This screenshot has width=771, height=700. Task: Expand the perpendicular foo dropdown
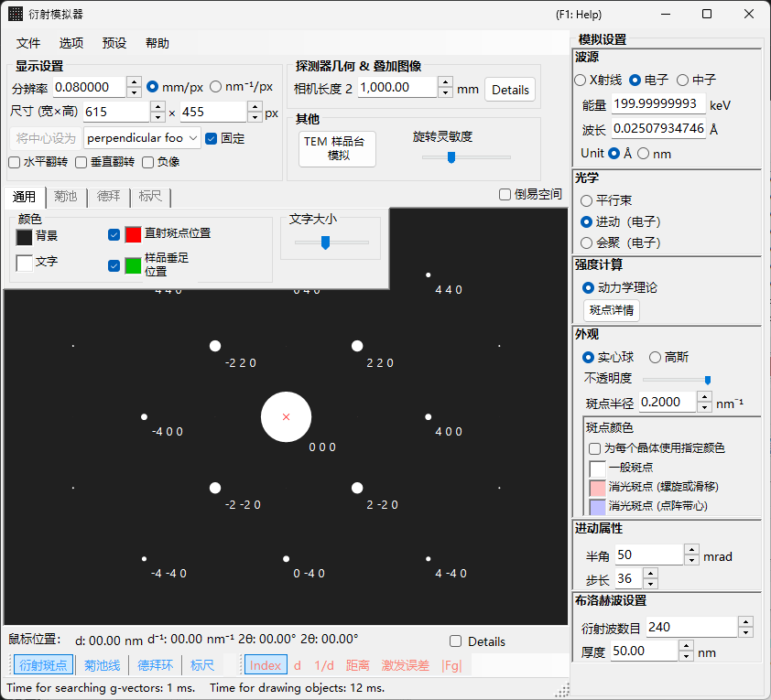pos(142,138)
